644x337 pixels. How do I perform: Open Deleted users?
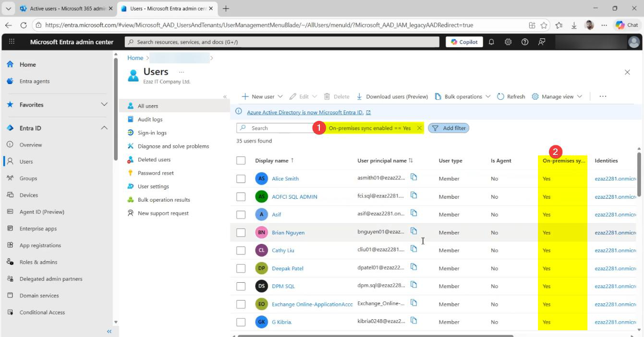click(x=154, y=160)
